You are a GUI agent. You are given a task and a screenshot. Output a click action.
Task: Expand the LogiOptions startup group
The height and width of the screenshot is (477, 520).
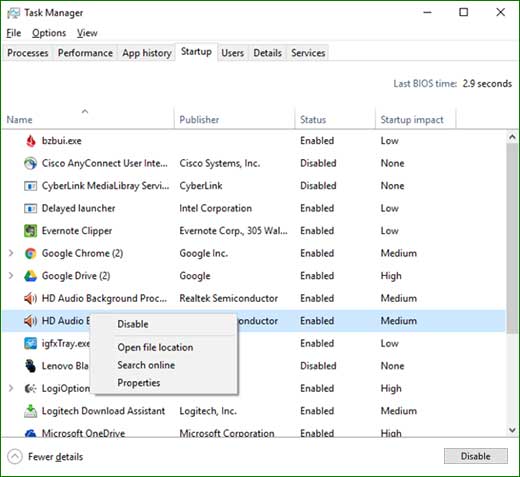[11, 388]
